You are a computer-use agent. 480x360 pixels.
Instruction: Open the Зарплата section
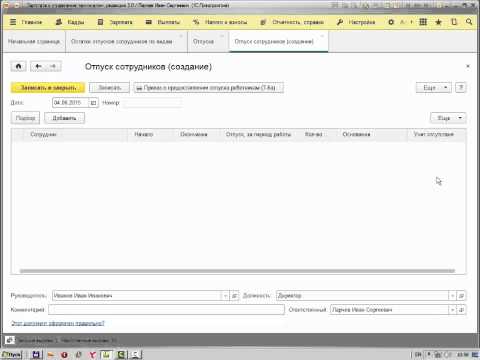115,22
